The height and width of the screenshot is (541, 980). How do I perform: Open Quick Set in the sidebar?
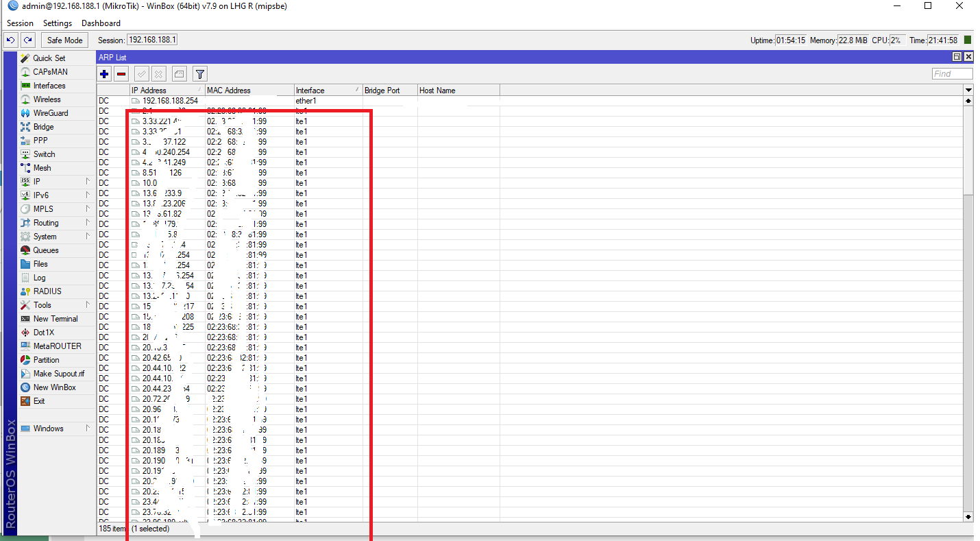(x=49, y=58)
